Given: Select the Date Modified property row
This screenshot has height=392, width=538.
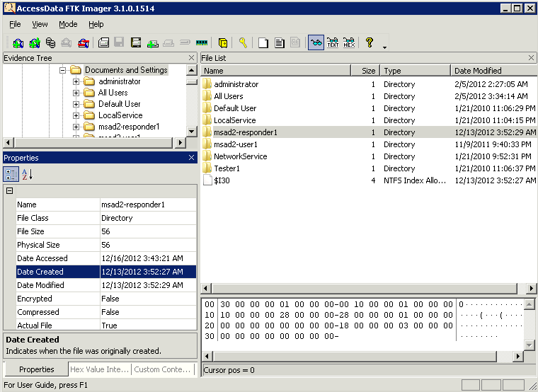Looking at the screenshot, I should pos(106,285).
